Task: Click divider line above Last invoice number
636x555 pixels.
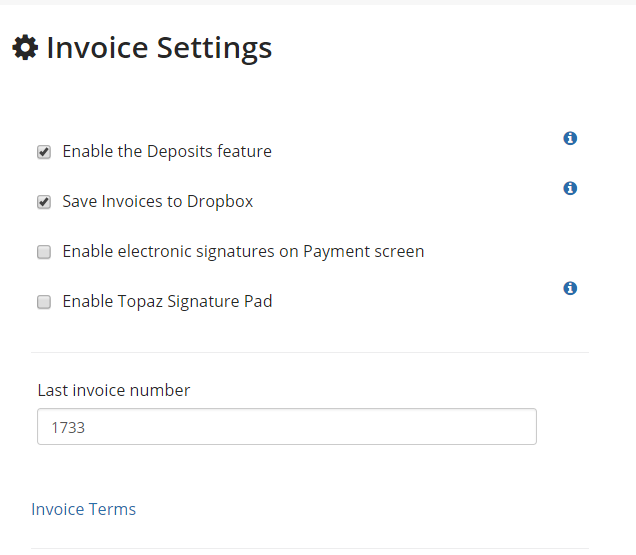Action: click(x=310, y=353)
